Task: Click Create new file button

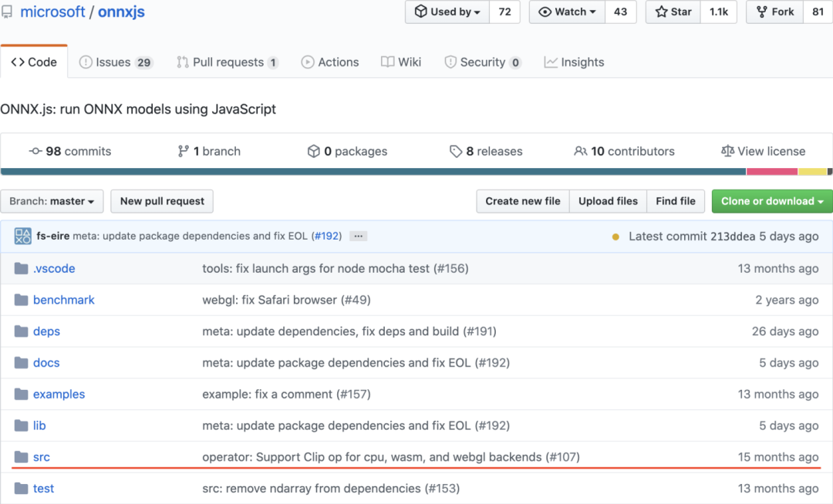Action: pos(523,201)
